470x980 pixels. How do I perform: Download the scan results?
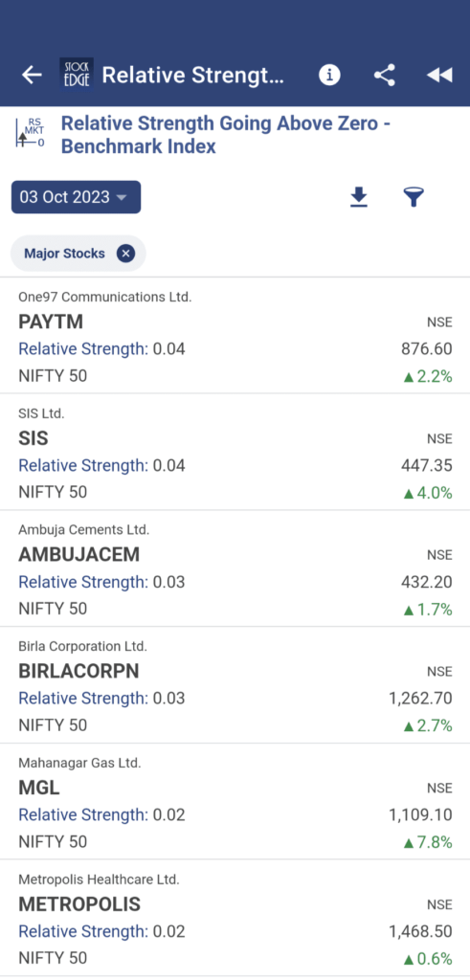click(359, 197)
